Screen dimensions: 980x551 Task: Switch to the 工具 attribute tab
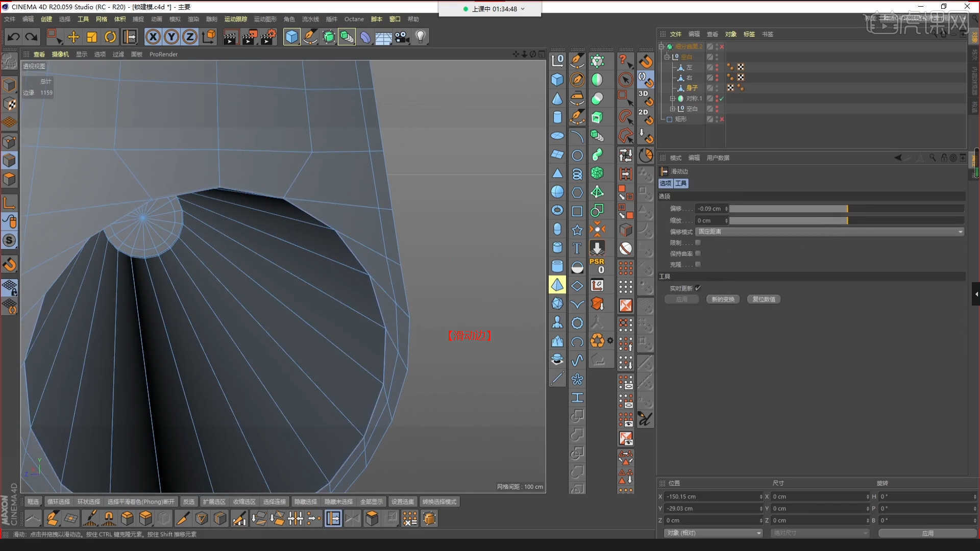pos(681,183)
